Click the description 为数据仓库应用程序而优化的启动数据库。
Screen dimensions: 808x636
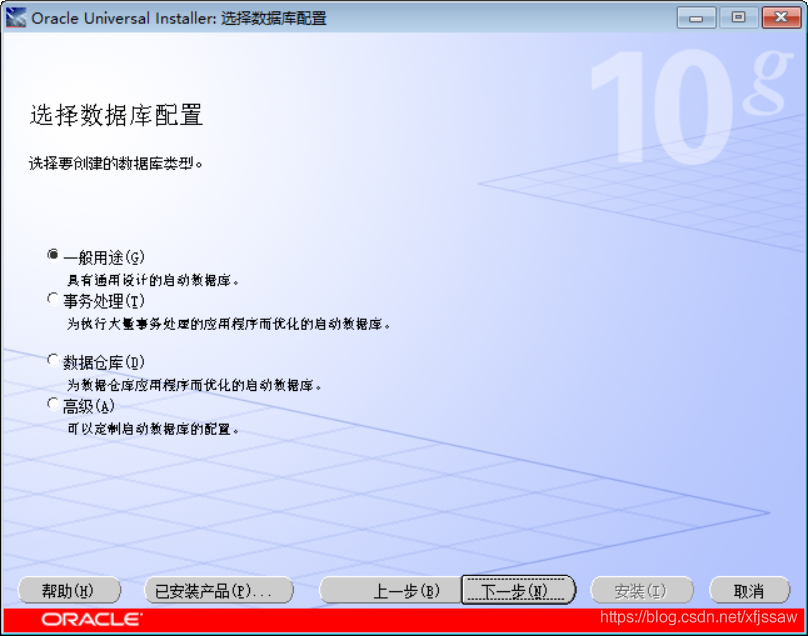pyautogui.click(x=194, y=385)
